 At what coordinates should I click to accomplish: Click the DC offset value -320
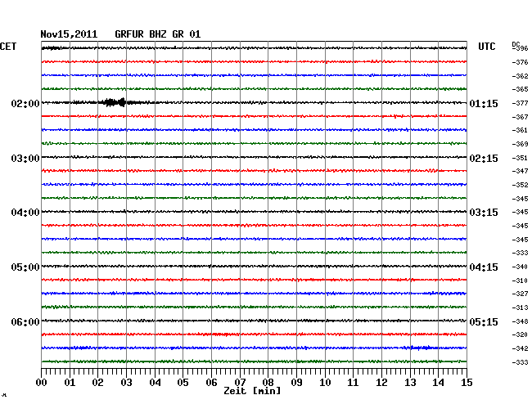click(x=520, y=334)
